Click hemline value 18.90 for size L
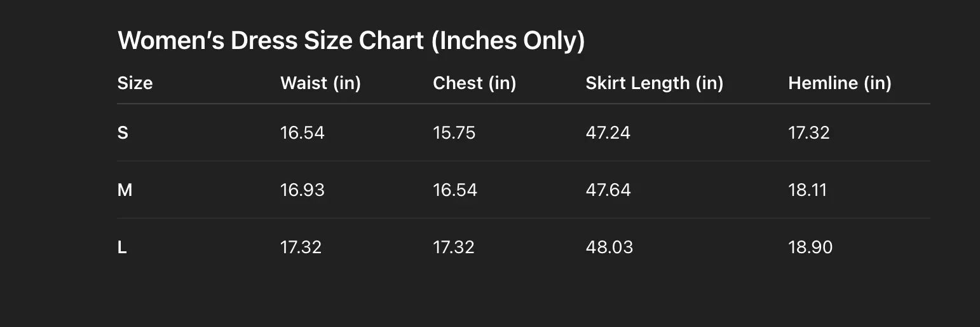 (810, 247)
